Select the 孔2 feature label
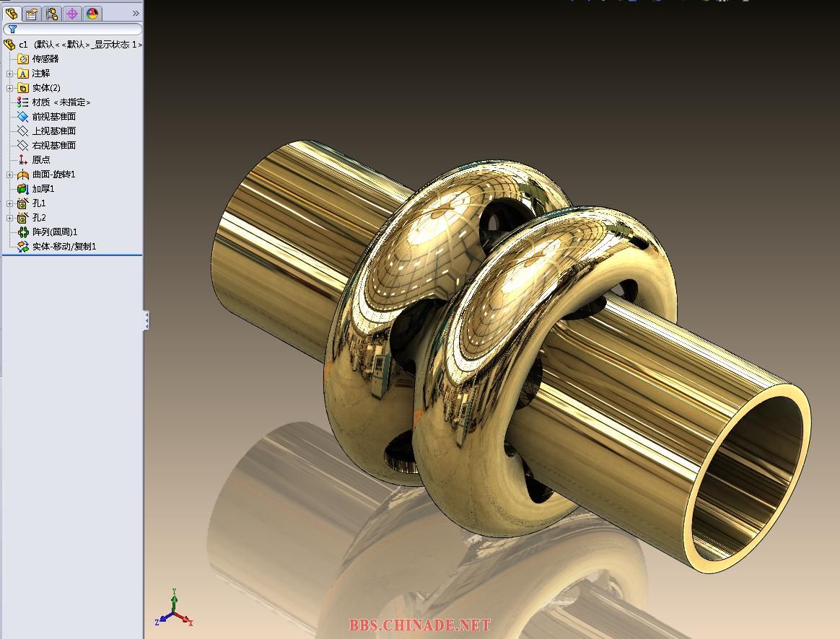The image size is (840, 639). [39, 218]
